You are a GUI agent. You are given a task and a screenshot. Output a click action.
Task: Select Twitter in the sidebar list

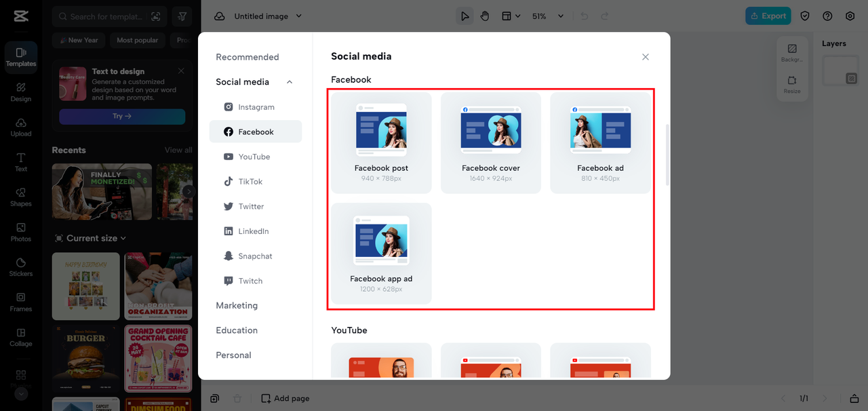pyautogui.click(x=256, y=206)
